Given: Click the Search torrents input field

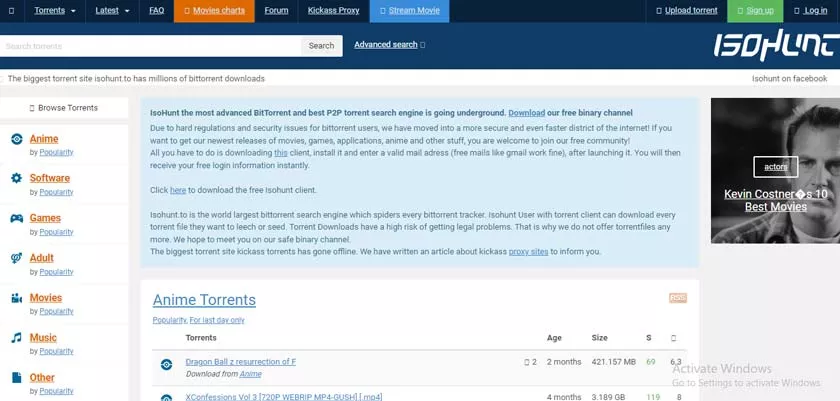Looking at the screenshot, I should point(150,46).
